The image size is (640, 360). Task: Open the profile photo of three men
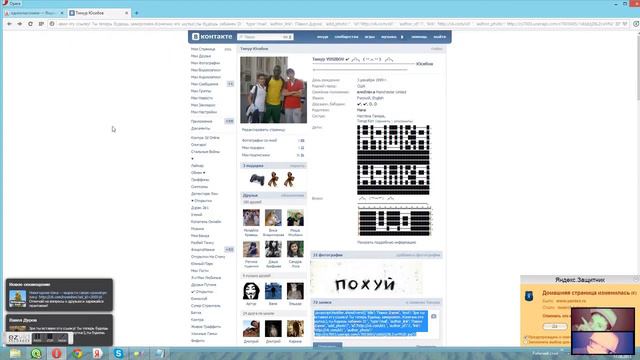pyautogui.click(x=273, y=90)
